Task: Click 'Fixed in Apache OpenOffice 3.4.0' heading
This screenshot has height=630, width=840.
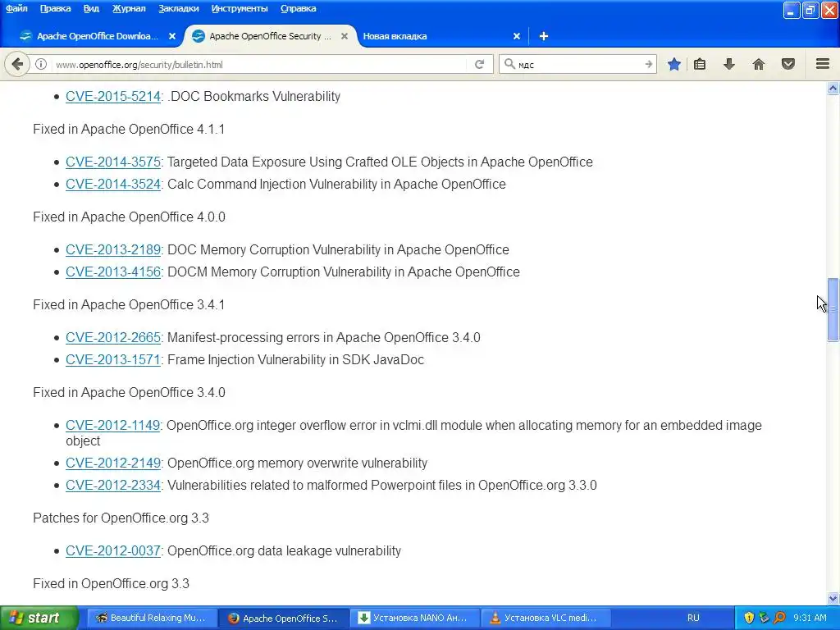Action: pyautogui.click(x=129, y=393)
